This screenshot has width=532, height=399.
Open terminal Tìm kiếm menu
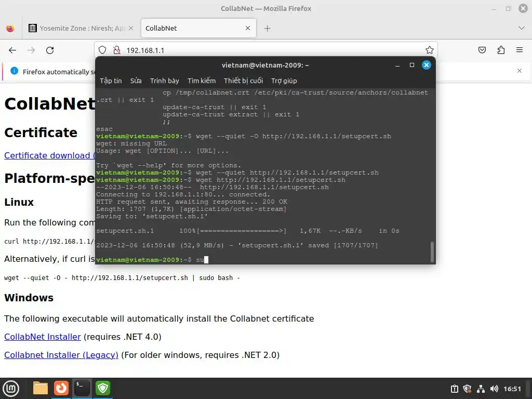202,81
